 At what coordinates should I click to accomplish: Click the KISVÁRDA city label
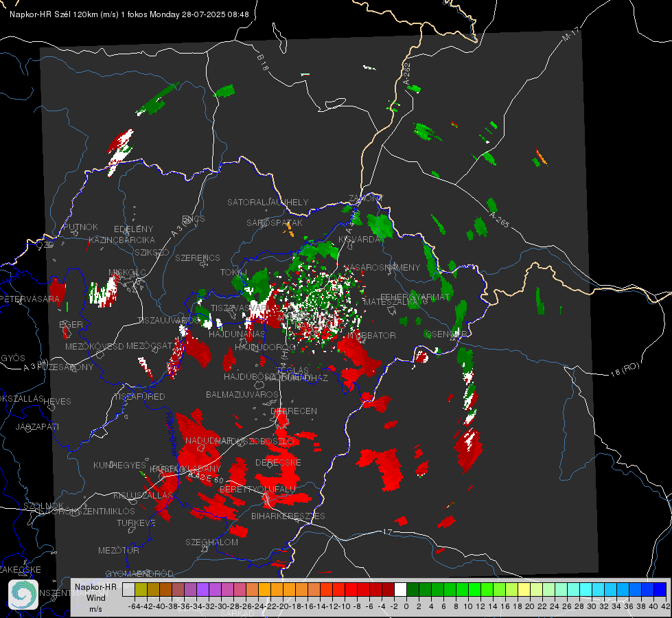[x=360, y=239]
